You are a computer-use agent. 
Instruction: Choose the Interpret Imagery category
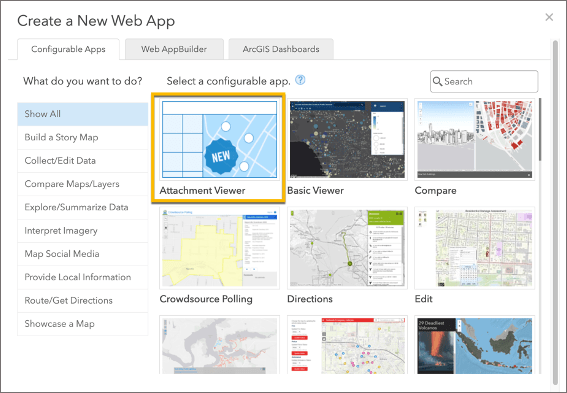tap(82, 231)
